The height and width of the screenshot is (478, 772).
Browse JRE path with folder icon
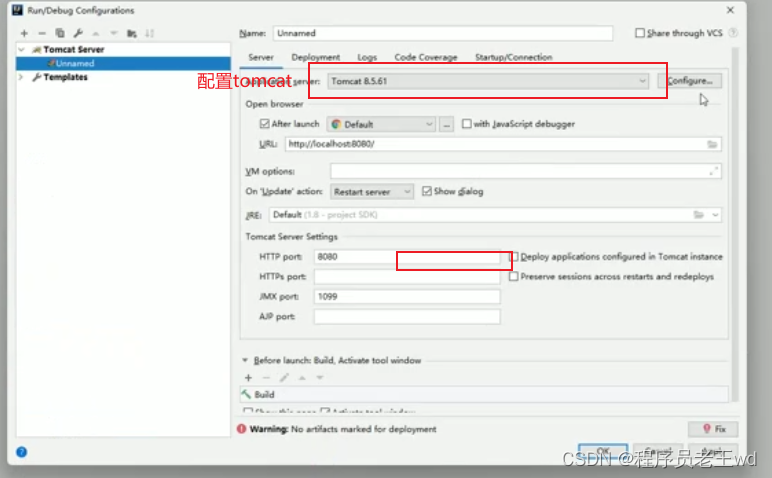[x=699, y=215]
